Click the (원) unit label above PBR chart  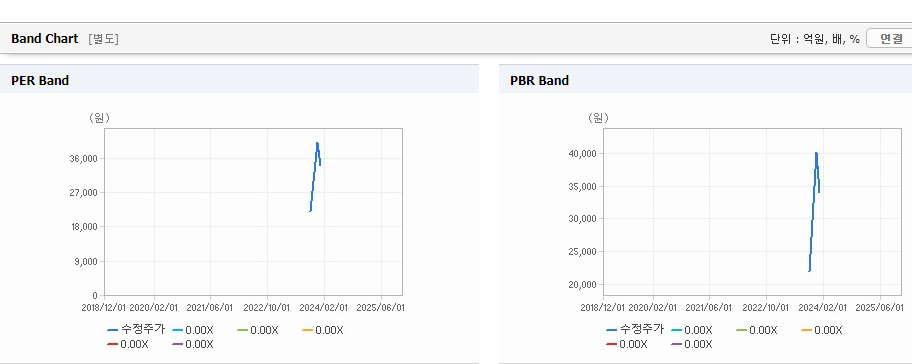click(x=598, y=118)
